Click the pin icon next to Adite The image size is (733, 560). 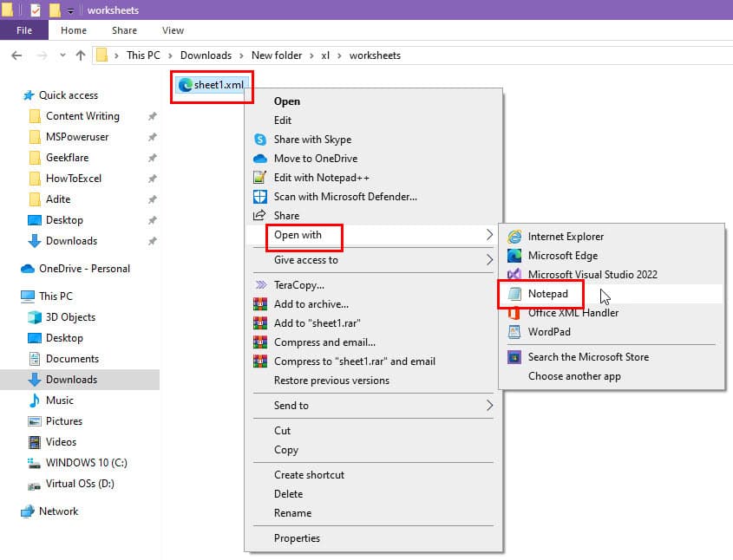coord(153,199)
